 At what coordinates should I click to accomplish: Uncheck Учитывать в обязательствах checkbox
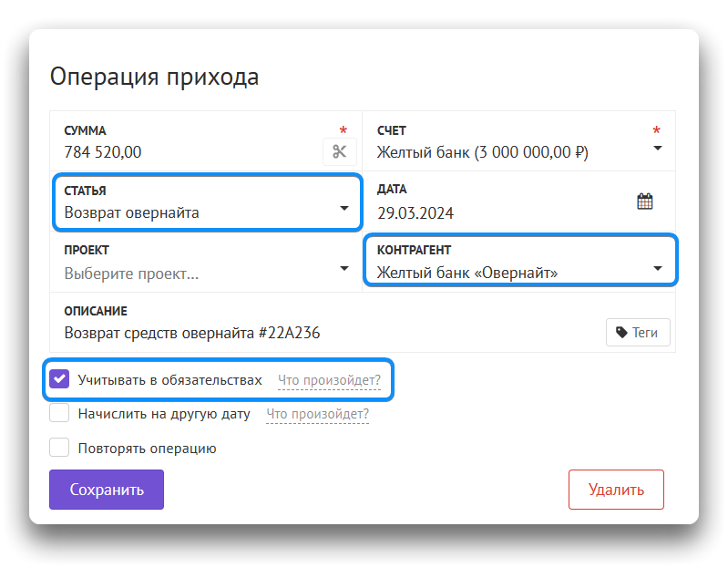click(x=60, y=379)
